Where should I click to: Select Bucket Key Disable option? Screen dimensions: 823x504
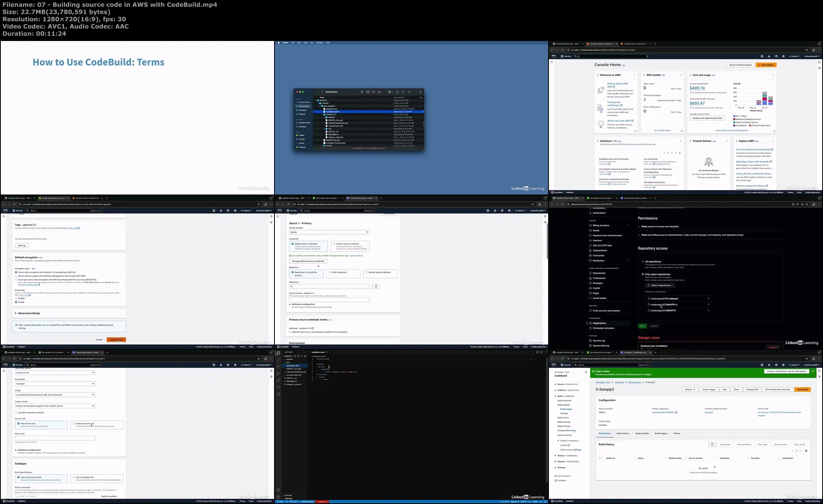click(16, 299)
